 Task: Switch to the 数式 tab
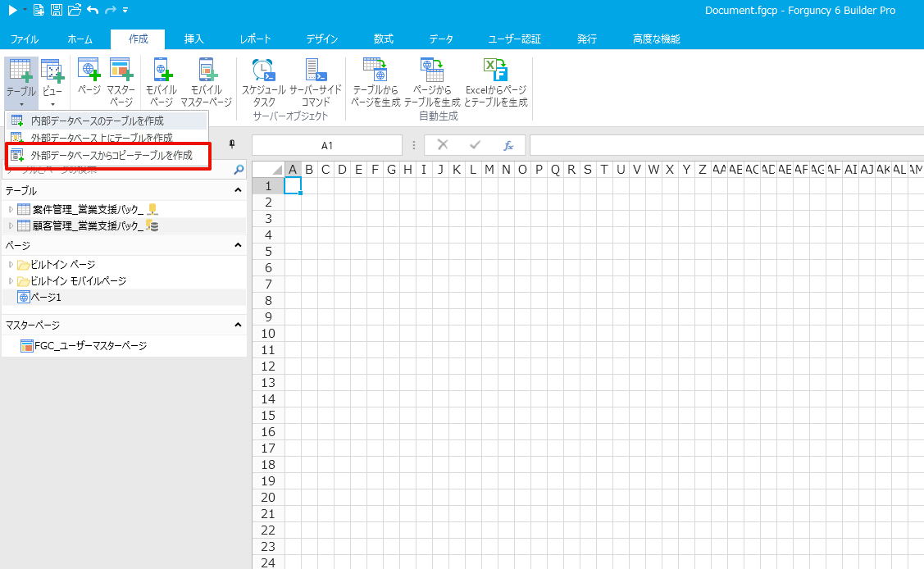coord(383,39)
